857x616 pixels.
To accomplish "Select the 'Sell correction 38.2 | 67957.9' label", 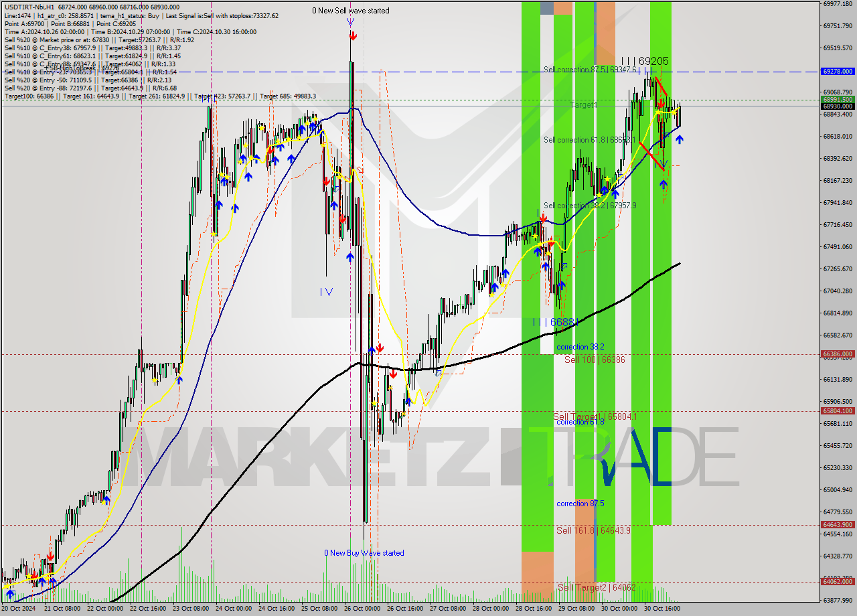I will (590, 206).
